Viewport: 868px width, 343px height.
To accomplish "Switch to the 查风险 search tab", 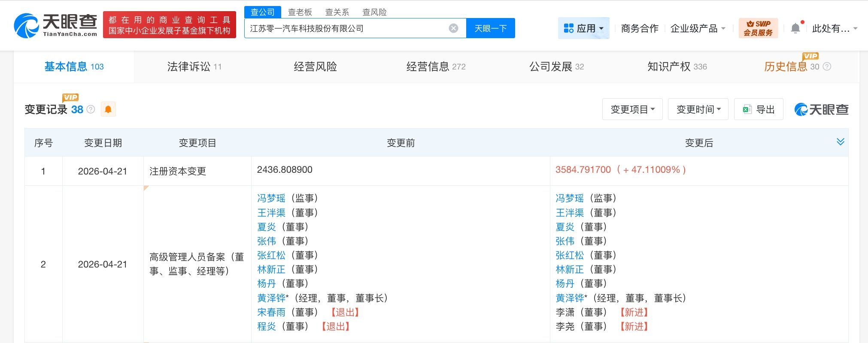I will coord(374,12).
